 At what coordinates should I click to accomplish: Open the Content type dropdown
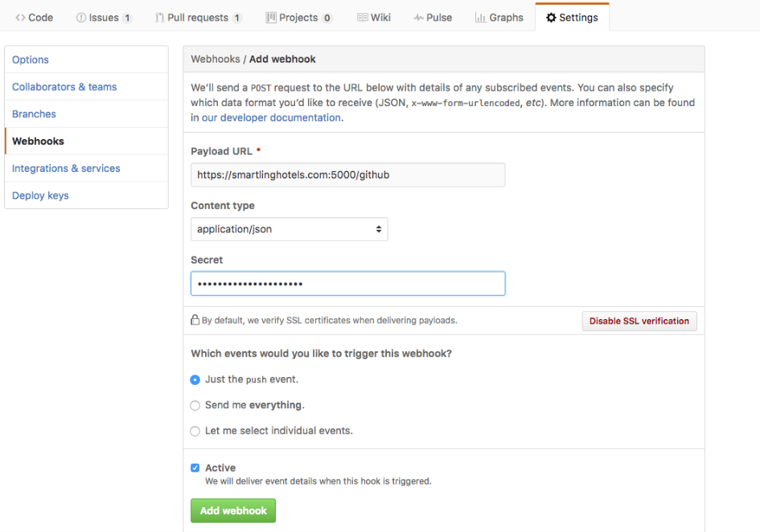point(289,229)
